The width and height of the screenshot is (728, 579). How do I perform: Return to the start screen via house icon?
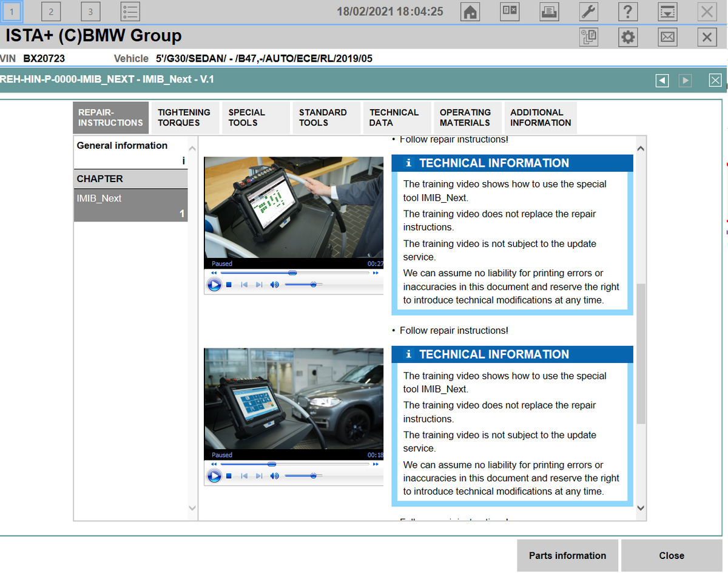click(x=470, y=11)
